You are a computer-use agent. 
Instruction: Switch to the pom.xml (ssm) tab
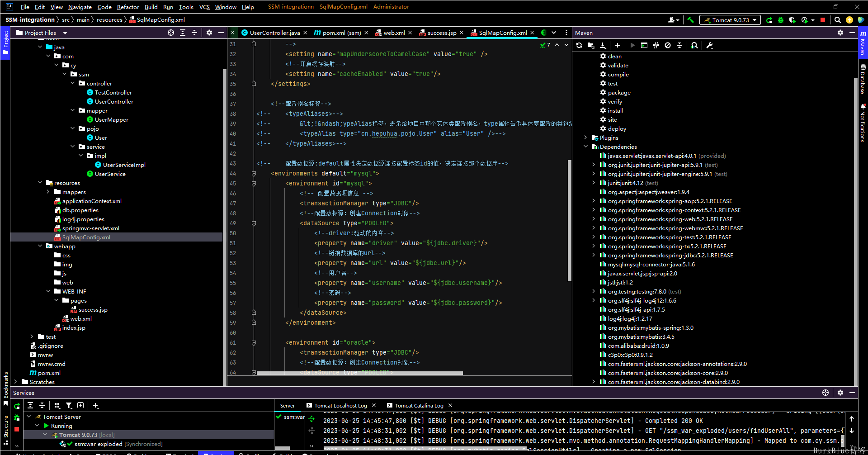(341, 33)
